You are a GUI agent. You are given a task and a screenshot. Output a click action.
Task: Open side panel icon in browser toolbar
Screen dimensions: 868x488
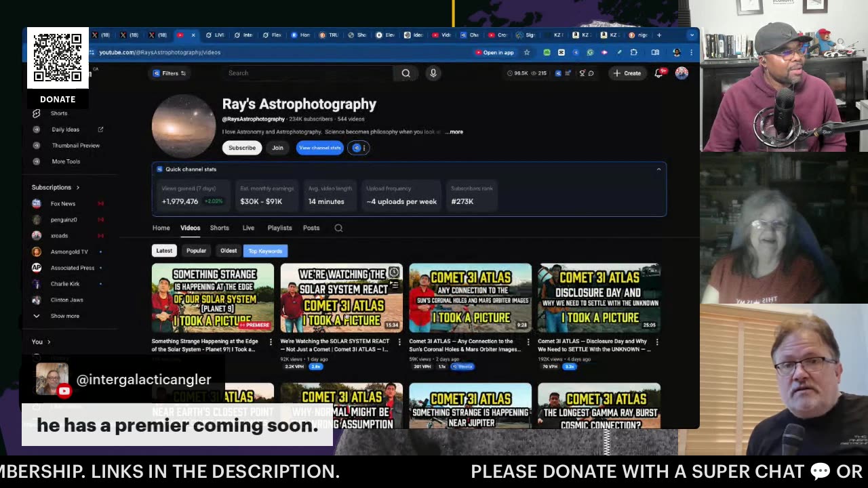(x=655, y=52)
